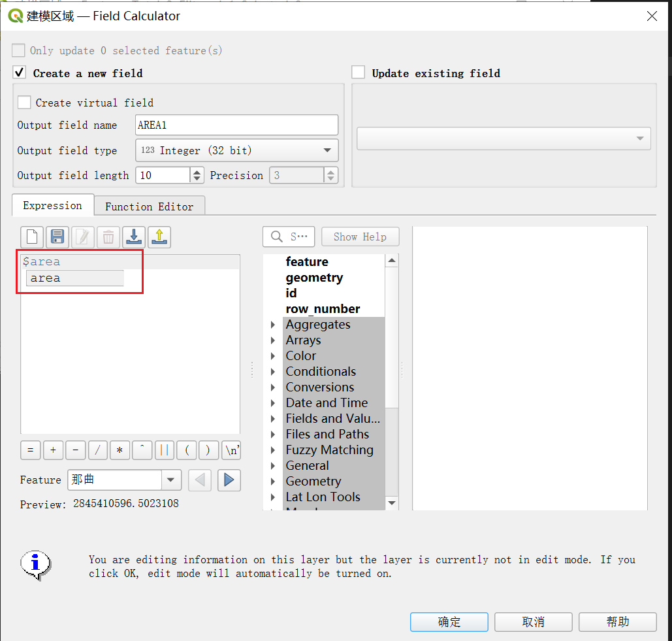
Task: Save expression with floppy disk icon
Action: [57, 237]
